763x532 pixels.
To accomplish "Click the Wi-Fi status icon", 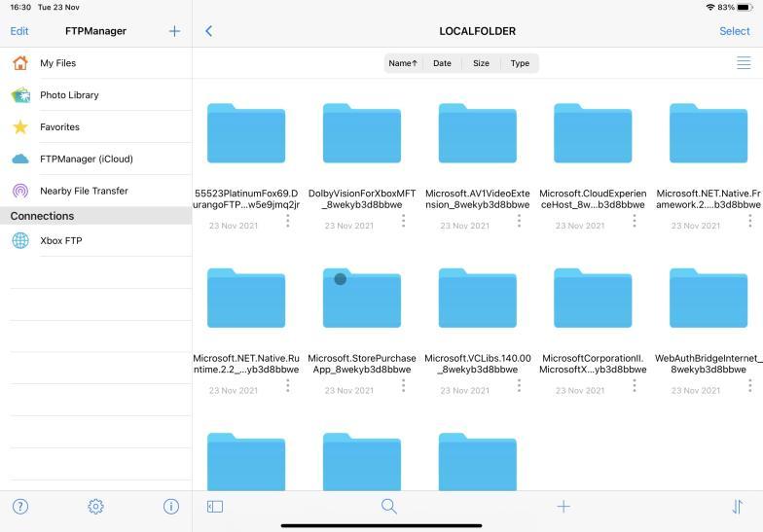I will coord(710,8).
